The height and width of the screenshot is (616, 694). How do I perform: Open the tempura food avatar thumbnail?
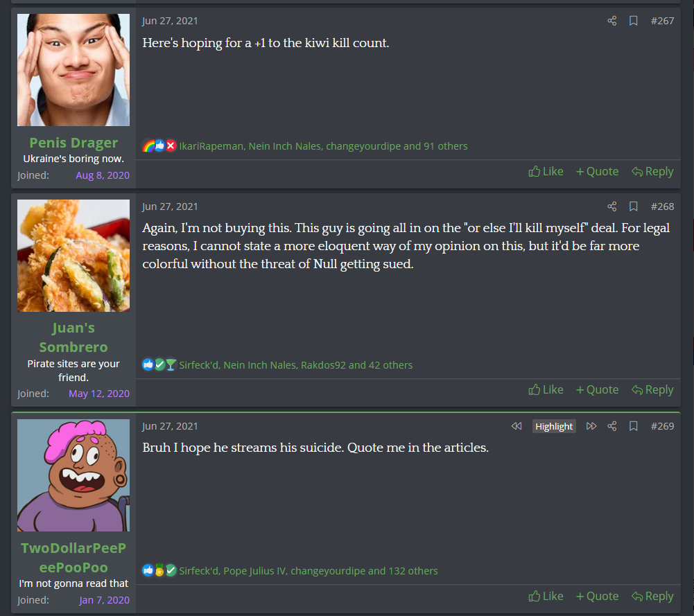point(73,256)
